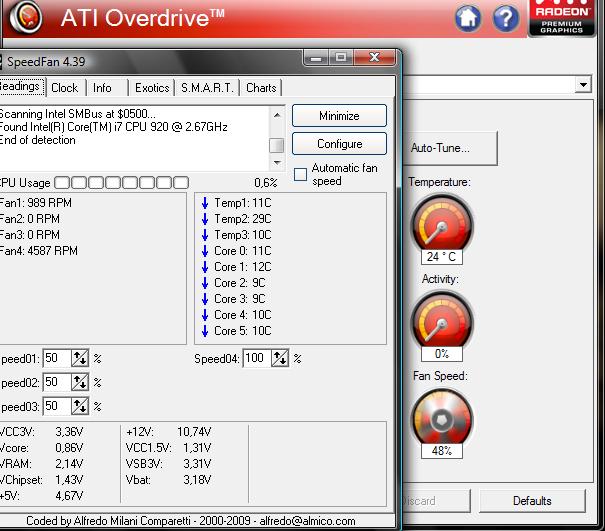605x531 pixels.
Task: Click the Minimize button in SpeedFan
Action: tap(339, 116)
